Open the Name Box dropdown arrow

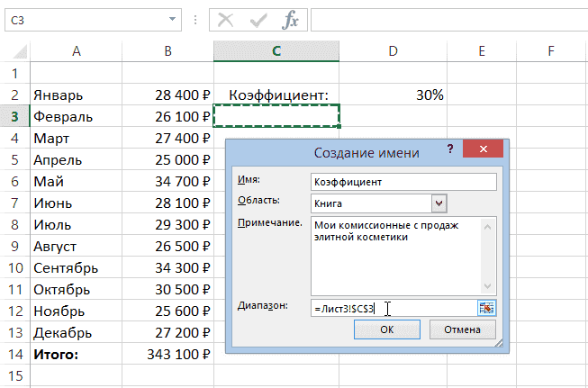(172, 20)
